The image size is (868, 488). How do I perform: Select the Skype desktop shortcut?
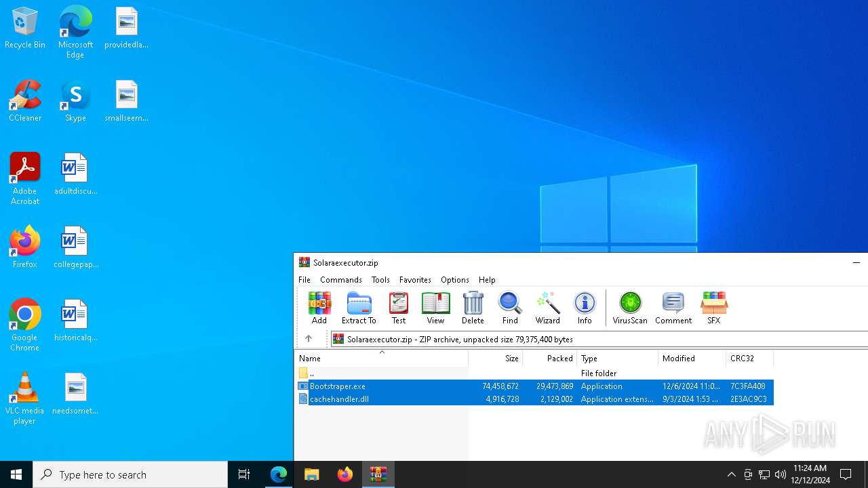[x=75, y=102]
